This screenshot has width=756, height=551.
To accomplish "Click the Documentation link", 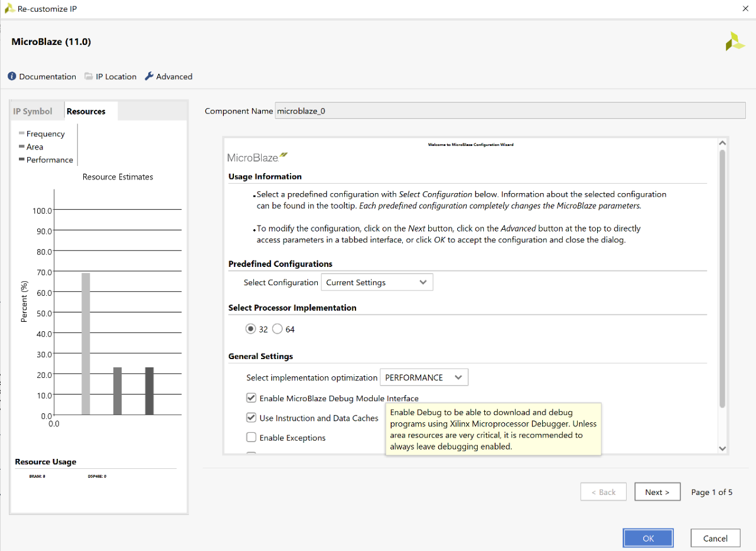I will (x=47, y=77).
